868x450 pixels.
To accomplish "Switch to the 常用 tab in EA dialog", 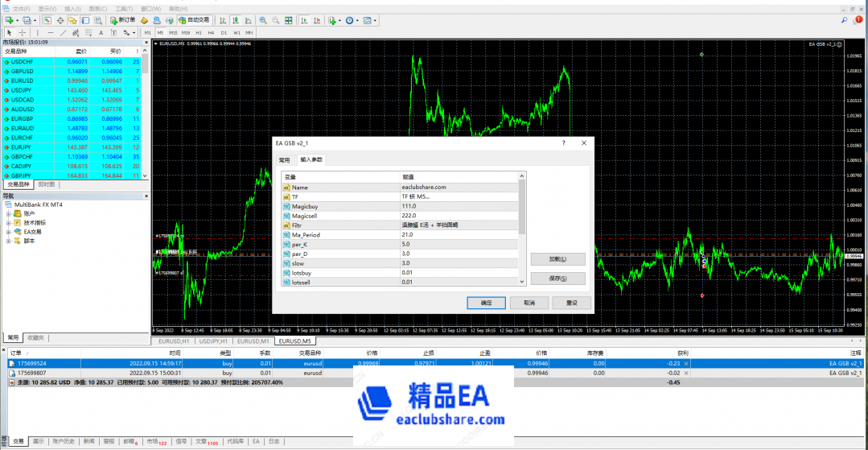I will click(284, 159).
